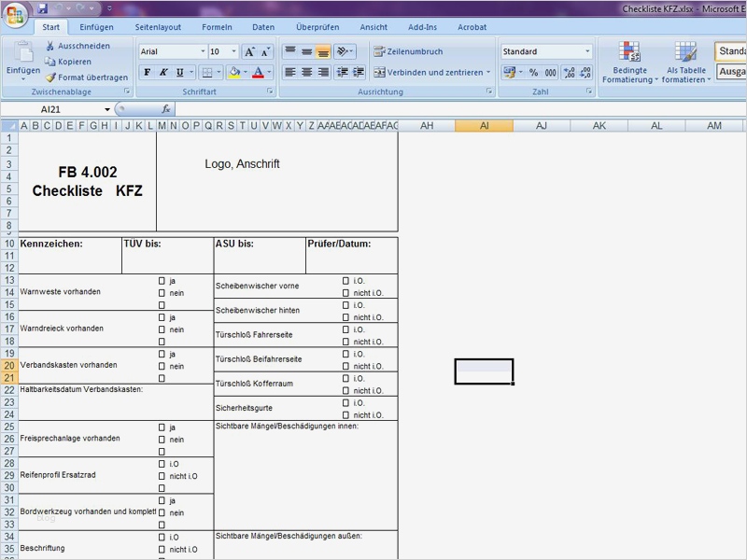The height and width of the screenshot is (560, 747).
Task: Increase indent of cell content
Action: pos(359,73)
